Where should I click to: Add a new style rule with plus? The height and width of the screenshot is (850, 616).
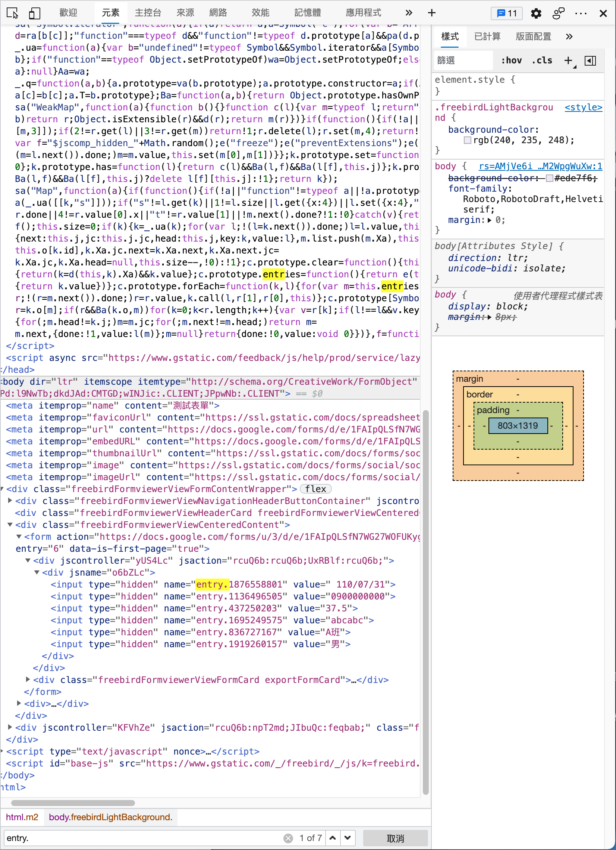click(x=569, y=60)
